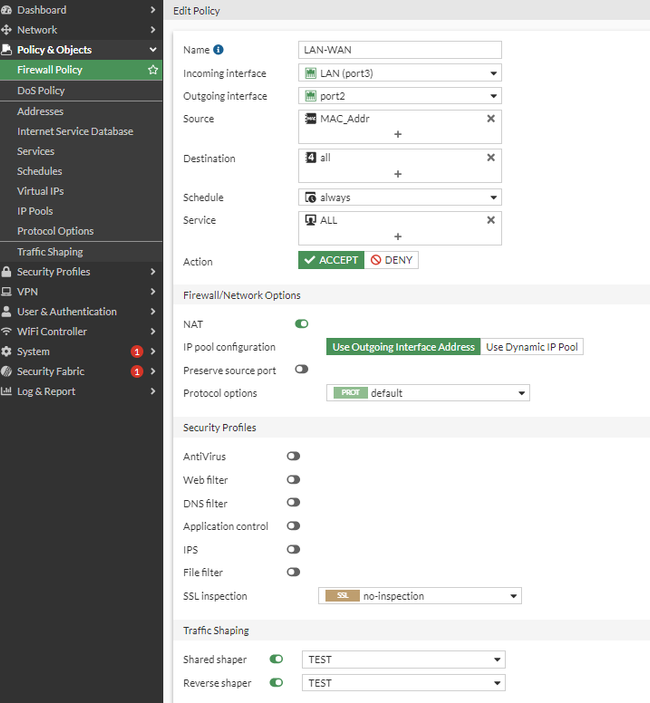Image resolution: width=650 pixels, height=703 pixels.
Task: Remove 'all' from the Destination field
Action: [490, 157]
